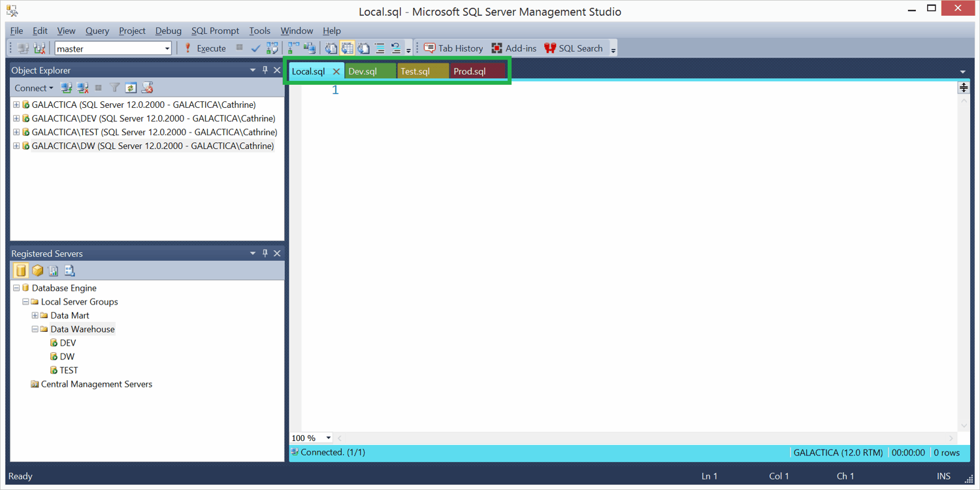Click the editor split handle icon
980x490 pixels.
tap(964, 88)
